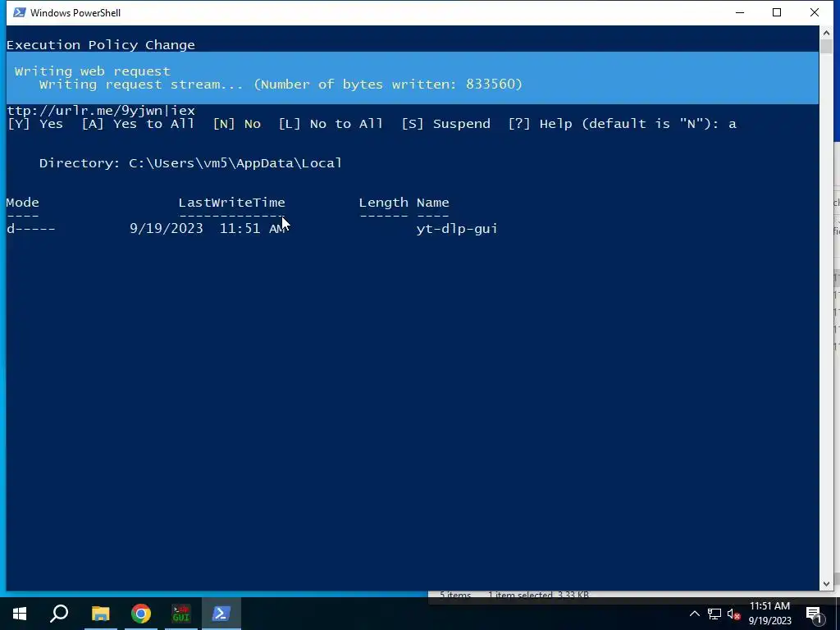Minimize the PowerShell window
The image size is (840, 630).
740,12
